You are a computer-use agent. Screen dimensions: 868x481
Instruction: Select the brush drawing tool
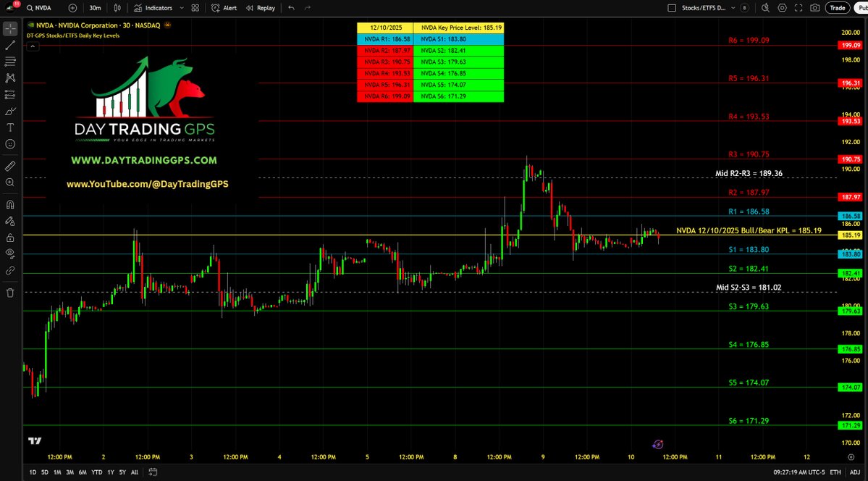(x=10, y=112)
